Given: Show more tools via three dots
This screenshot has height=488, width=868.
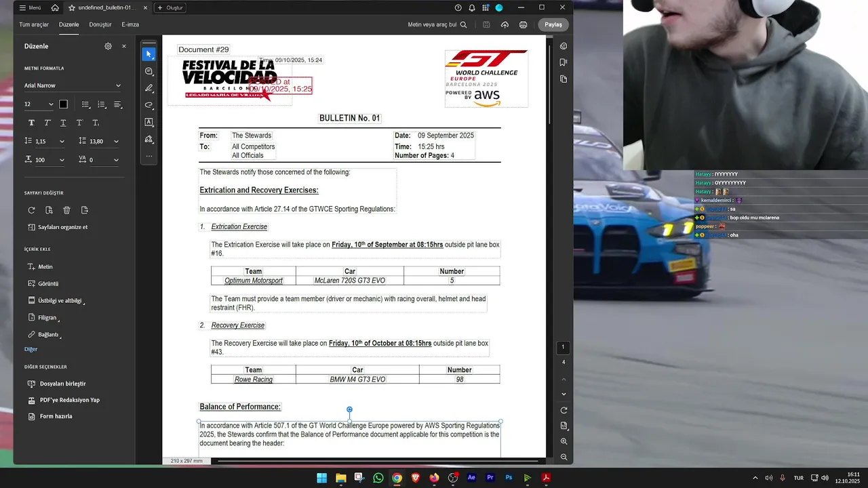Looking at the screenshot, I should (149, 156).
